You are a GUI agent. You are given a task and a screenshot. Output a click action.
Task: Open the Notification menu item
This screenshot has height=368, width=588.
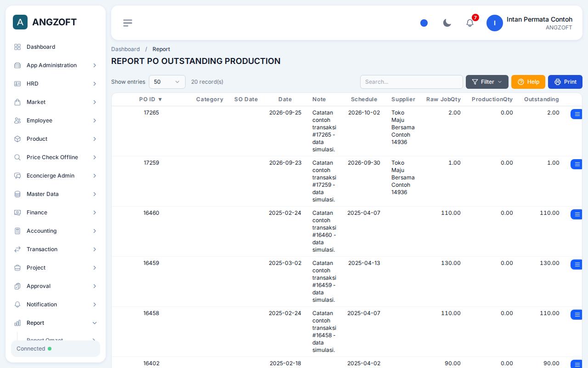pyautogui.click(x=56, y=305)
